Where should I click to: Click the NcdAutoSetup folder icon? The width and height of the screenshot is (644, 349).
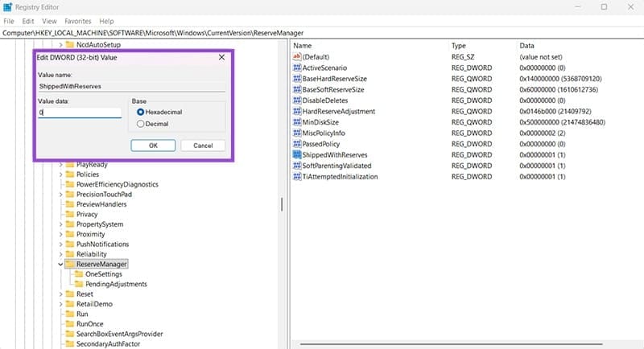tap(70, 44)
